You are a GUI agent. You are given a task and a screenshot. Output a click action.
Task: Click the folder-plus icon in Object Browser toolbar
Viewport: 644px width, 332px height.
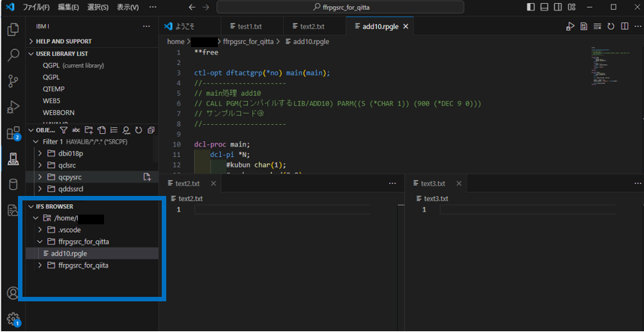pos(88,130)
